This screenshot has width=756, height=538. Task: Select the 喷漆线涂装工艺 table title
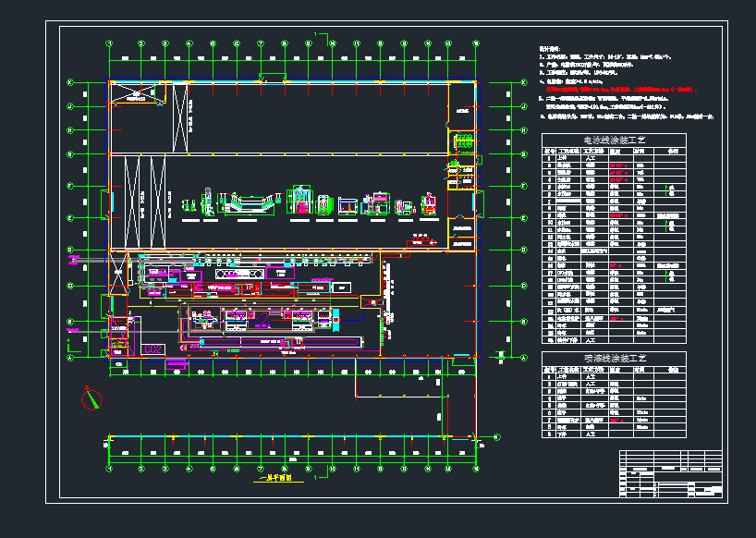(614, 358)
